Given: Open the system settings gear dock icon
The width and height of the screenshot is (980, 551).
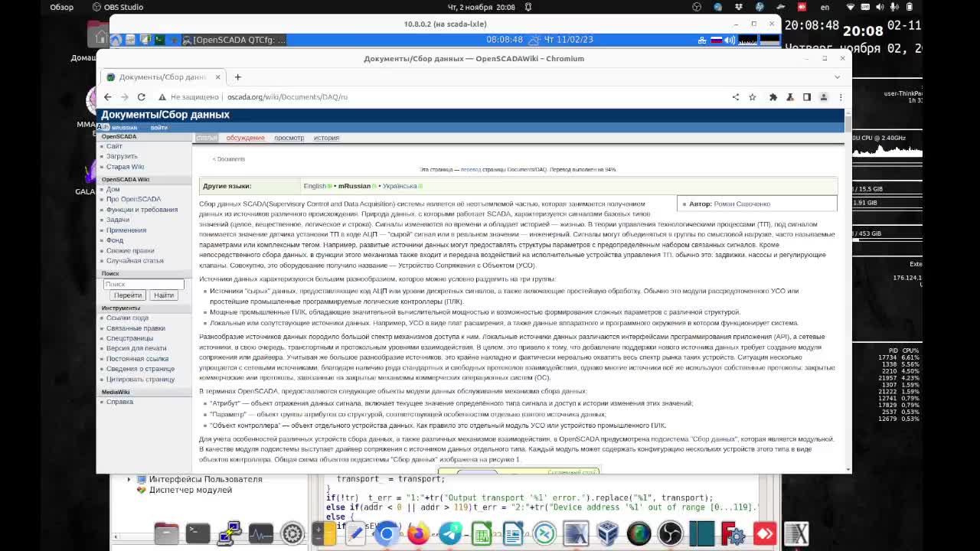Looking at the screenshot, I should coord(292,533).
